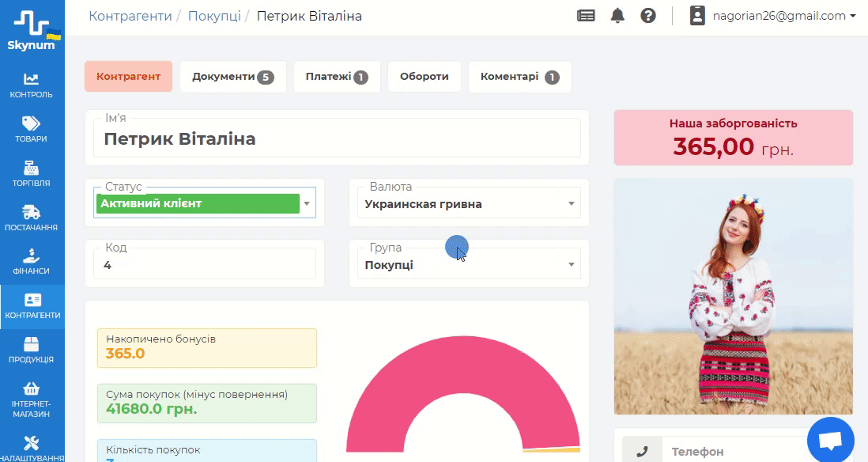Click the Сума покупок card

click(207, 403)
